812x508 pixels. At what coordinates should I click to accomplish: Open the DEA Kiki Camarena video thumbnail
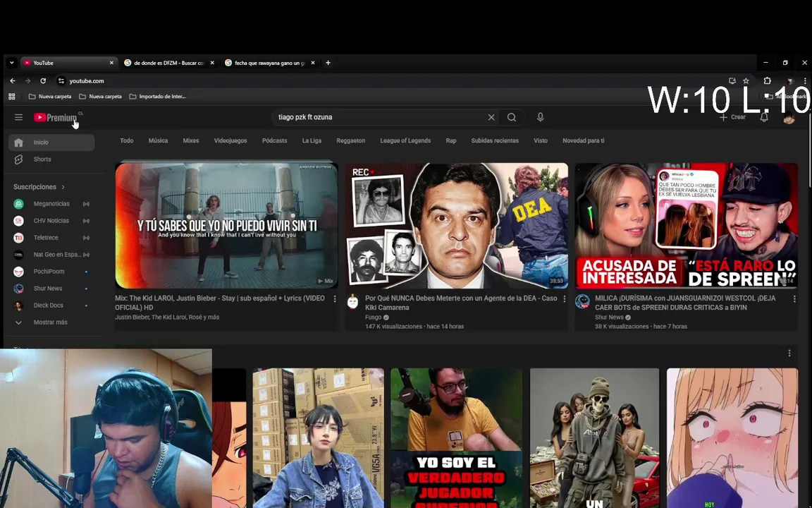457,226
